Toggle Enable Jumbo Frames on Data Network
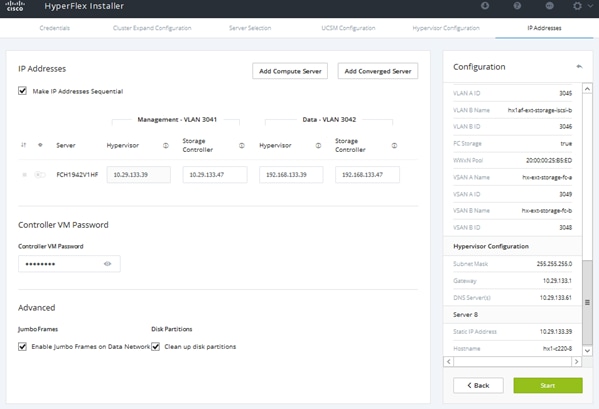The image size is (599, 409). point(23,346)
